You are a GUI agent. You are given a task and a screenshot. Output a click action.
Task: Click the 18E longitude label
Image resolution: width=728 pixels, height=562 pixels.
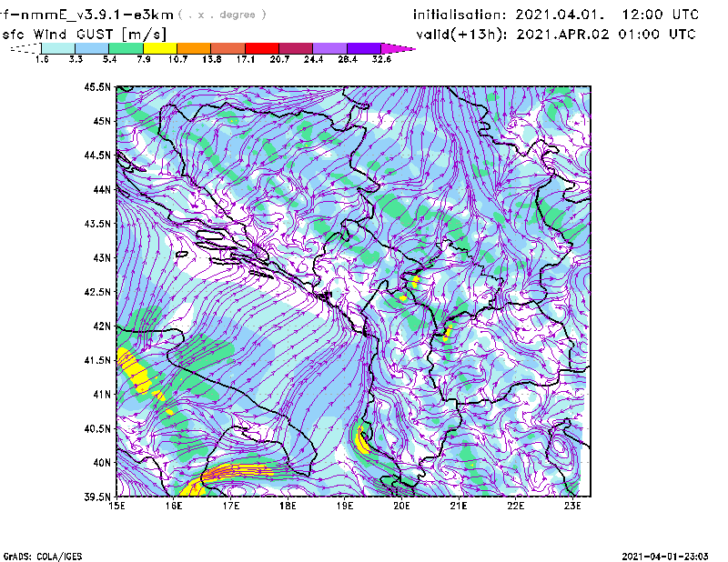tap(288, 506)
